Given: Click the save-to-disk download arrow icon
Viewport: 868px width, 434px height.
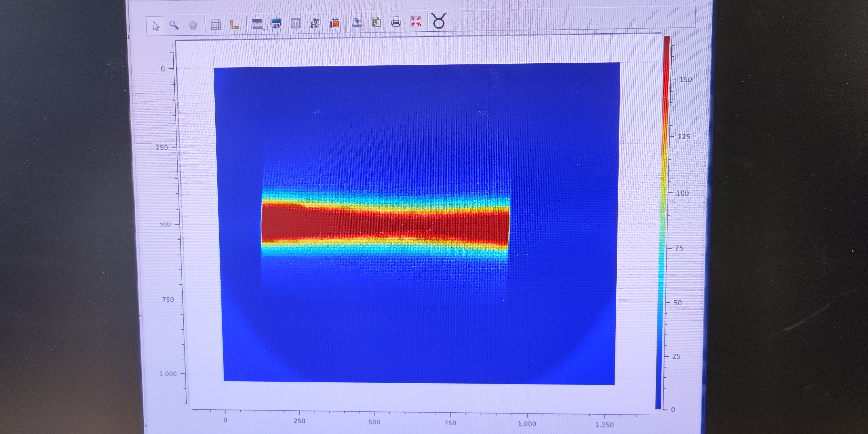Looking at the screenshot, I should pyautogui.click(x=357, y=23).
